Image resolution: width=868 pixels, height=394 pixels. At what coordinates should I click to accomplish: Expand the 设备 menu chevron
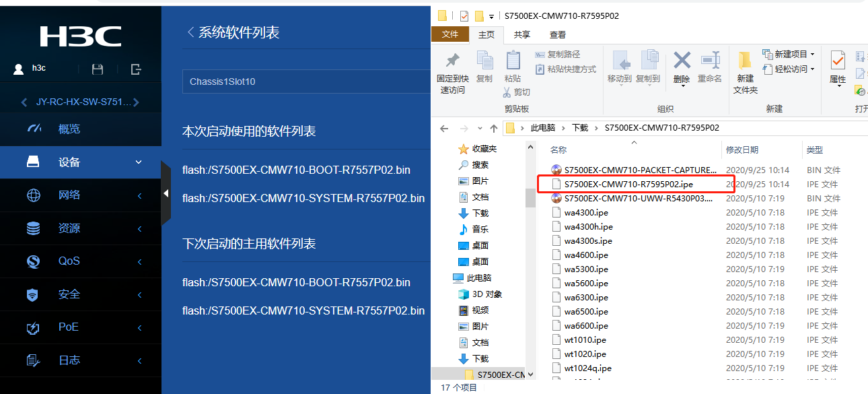(x=139, y=162)
